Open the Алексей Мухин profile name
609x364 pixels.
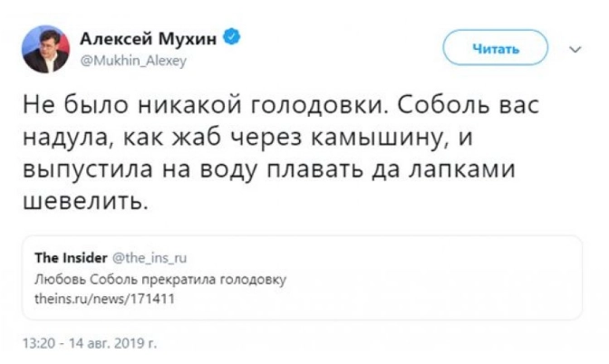click(150, 38)
